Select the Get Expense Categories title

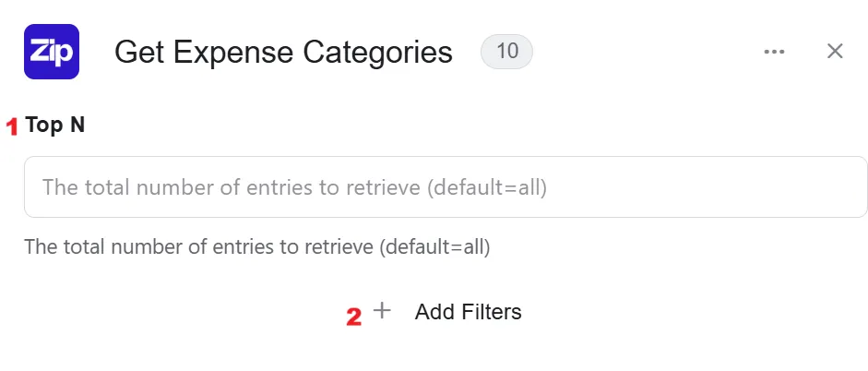click(283, 53)
